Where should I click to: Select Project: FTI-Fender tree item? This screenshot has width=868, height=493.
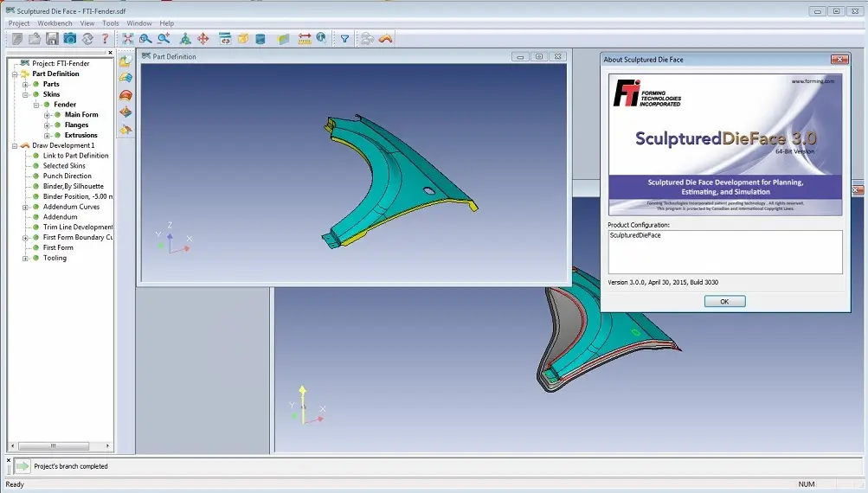coord(61,64)
